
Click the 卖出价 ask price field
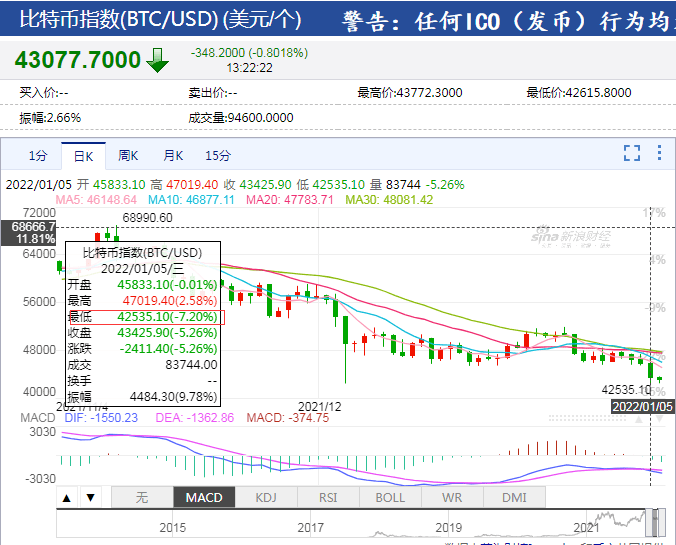pos(213,93)
